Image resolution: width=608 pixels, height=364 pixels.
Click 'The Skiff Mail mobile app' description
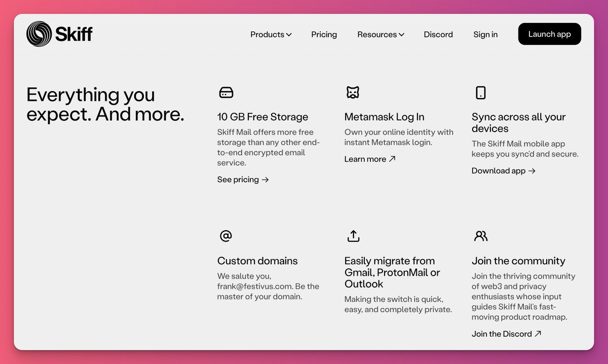(x=525, y=149)
